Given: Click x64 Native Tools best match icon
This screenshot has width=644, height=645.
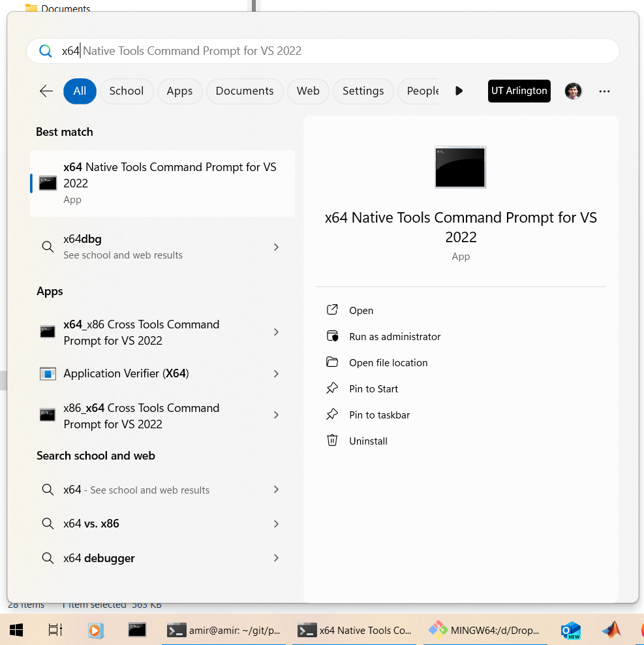Looking at the screenshot, I should [48, 183].
